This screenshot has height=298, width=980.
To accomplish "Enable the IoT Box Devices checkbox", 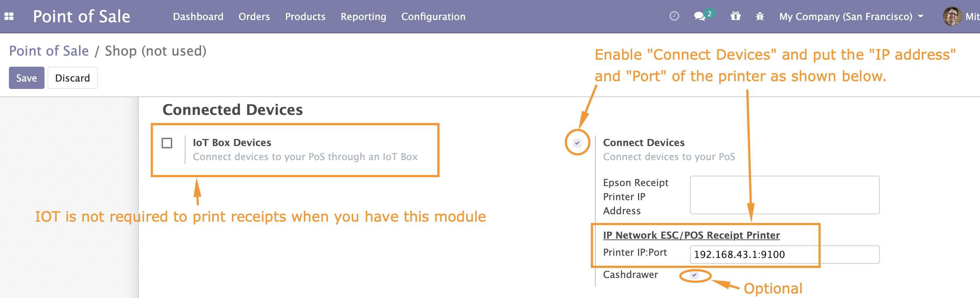I will tap(167, 143).
